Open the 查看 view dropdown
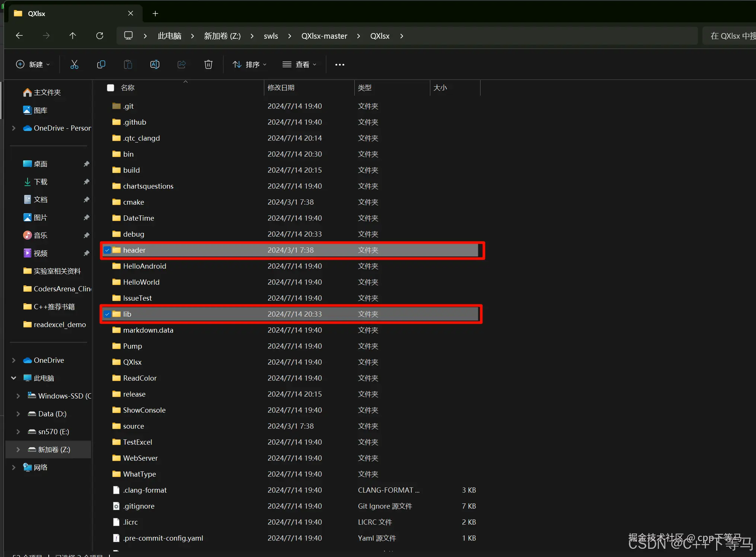Image resolution: width=756 pixels, height=557 pixels. click(299, 64)
